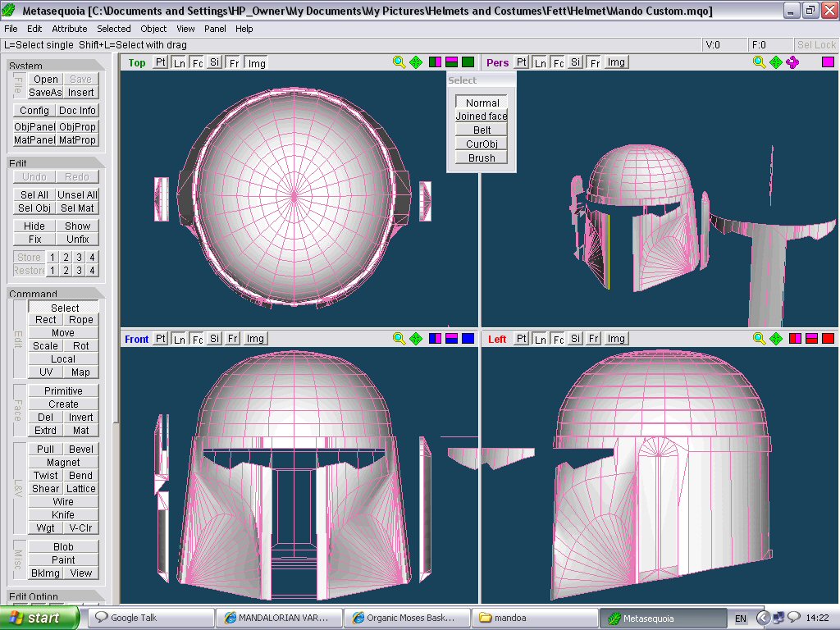Toggle Img display in Front view
The image size is (840, 630).
pos(255,339)
